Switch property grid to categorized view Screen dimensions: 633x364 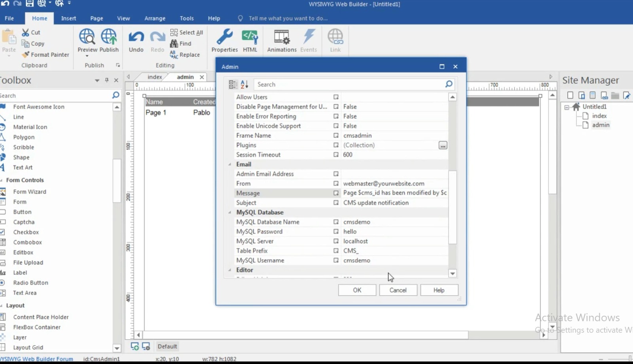(x=233, y=84)
